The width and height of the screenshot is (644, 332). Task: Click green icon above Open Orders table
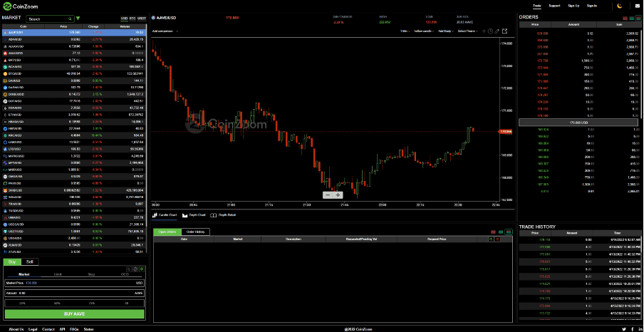click(x=501, y=232)
